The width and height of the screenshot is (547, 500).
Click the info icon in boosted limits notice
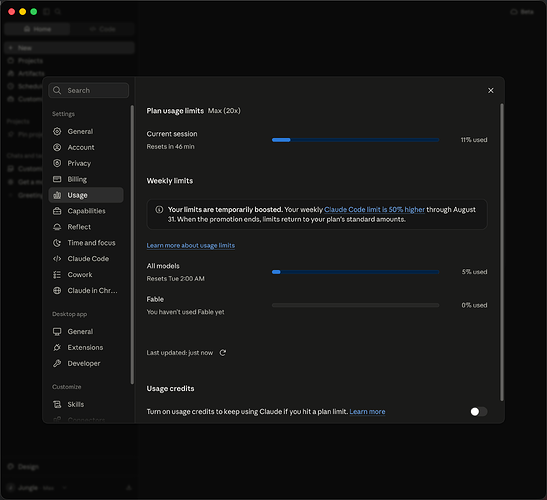click(x=159, y=210)
